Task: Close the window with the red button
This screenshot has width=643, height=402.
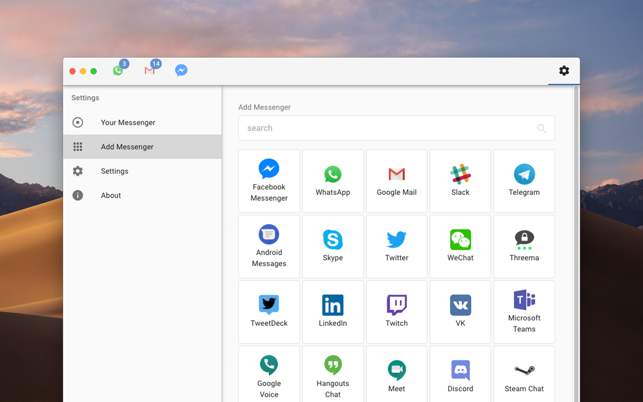Action: 73,71
